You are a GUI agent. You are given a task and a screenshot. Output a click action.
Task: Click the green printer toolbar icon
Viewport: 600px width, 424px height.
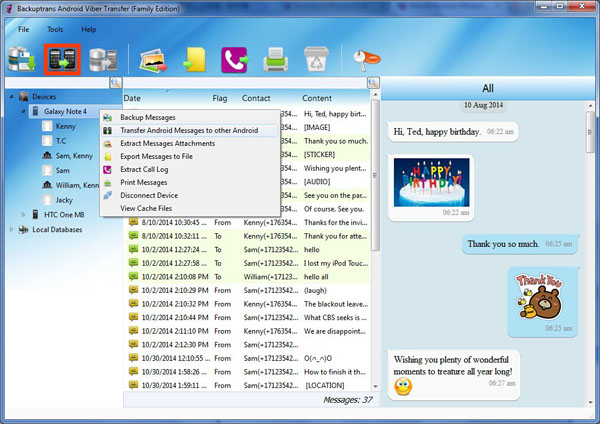click(276, 61)
